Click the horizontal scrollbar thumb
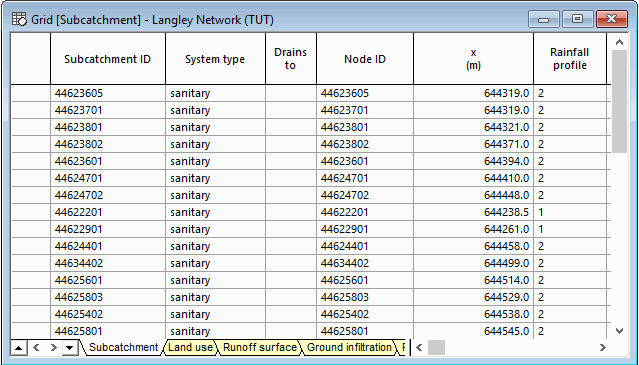The image size is (639, 365). click(436, 347)
